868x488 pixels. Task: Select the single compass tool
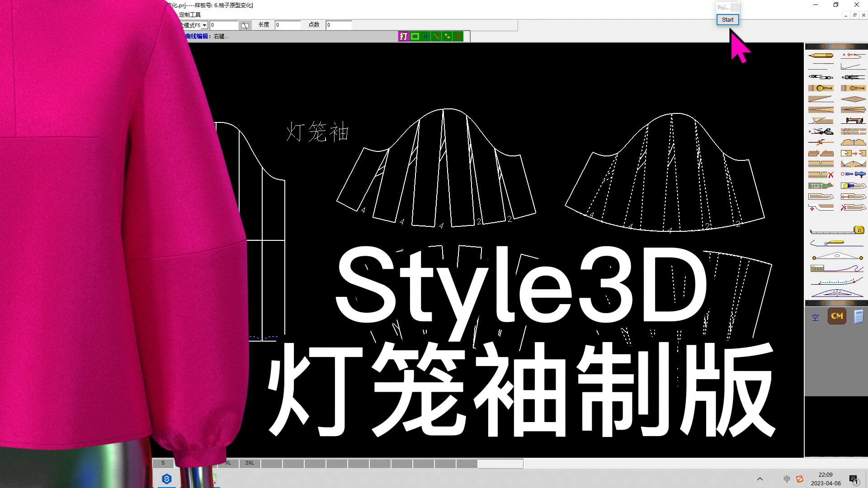853,77
